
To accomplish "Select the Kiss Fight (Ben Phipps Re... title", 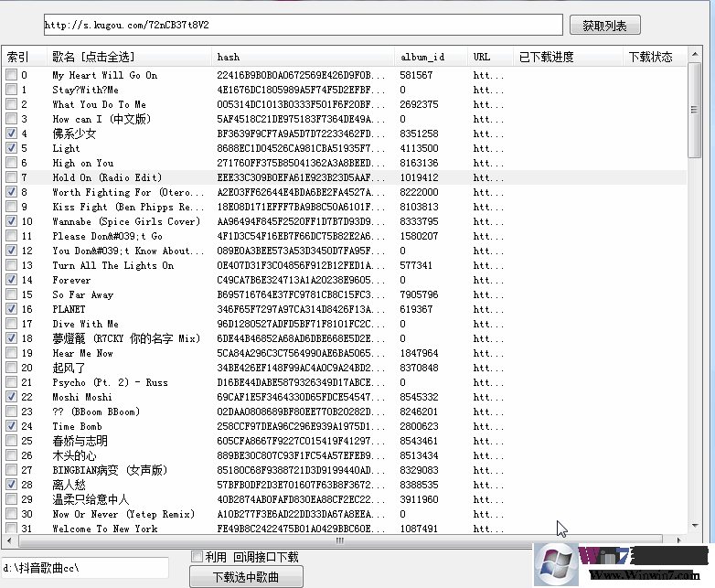I will coord(128,207).
